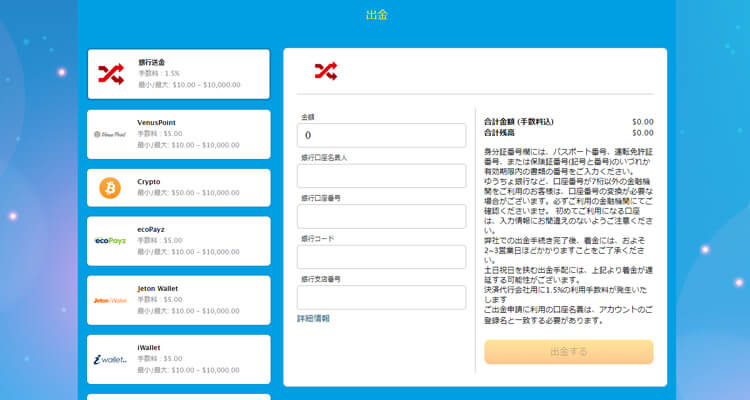Choose the VenusPoint withdrawal method title
The image size is (750, 400).
[x=156, y=122]
